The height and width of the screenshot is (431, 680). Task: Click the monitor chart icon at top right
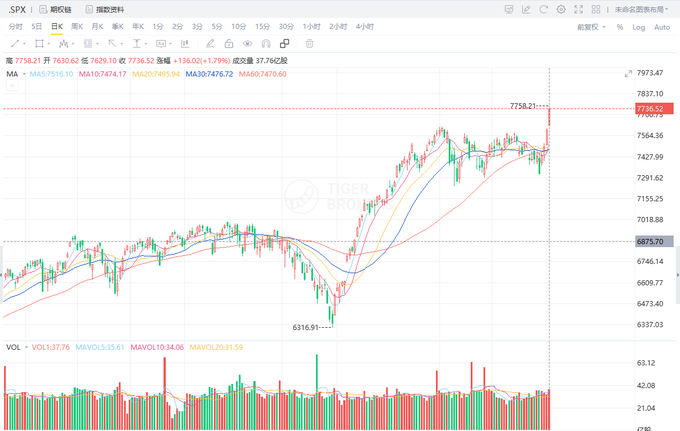(509, 9)
